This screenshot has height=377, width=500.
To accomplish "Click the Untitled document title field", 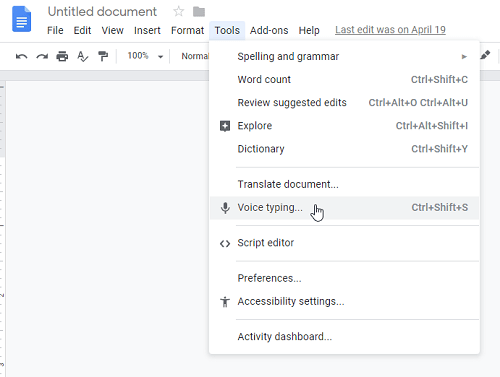I will 102,12.
